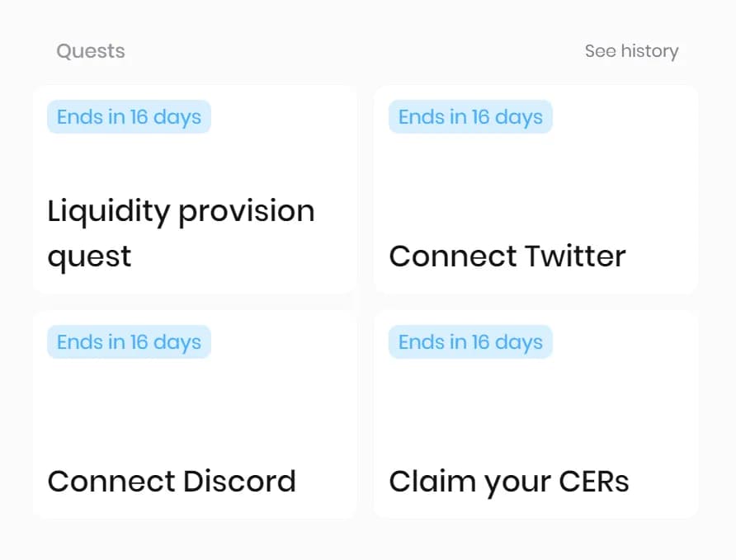736x560 pixels.
Task: Open the Connect Discord quest title
Action: click(172, 482)
